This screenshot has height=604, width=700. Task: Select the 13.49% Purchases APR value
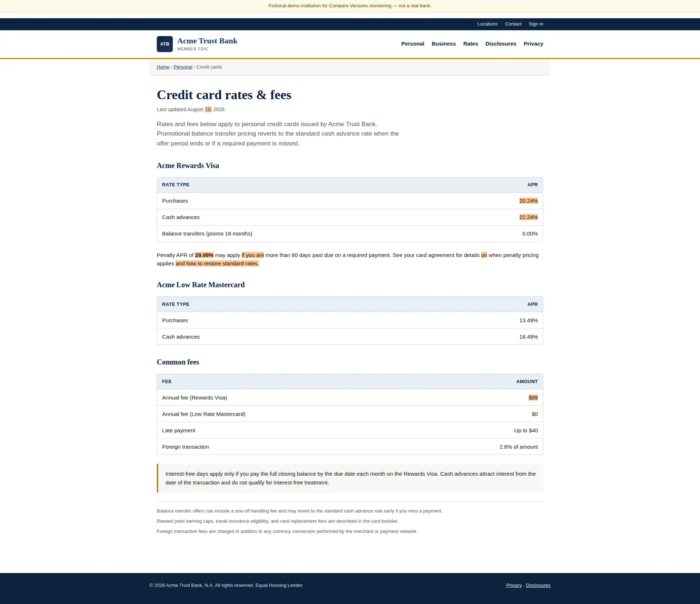tap(528, 320)
